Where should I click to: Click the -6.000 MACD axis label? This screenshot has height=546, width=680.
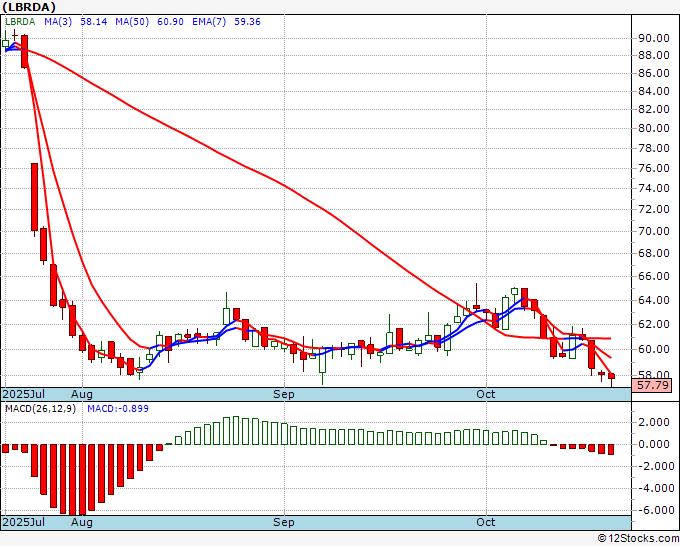pyautogui.click(x=652, y=509)
